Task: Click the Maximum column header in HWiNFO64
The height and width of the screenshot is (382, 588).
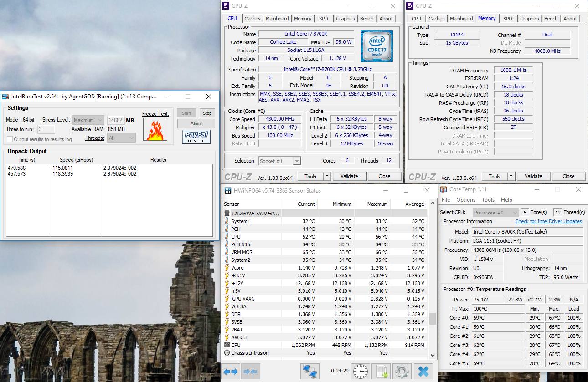Action: 372,204
